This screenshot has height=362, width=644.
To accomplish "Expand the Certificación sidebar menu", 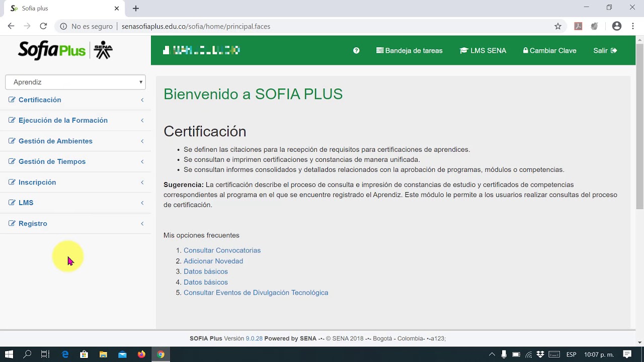I will click(75, 100).
